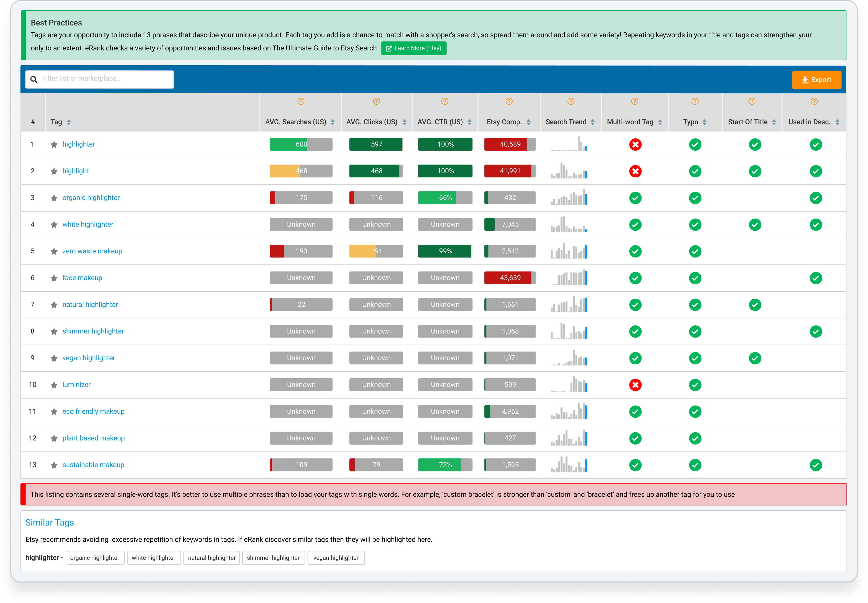Click the star next to luminizer
Image resolution: width=868 pixels, height=603 pixels.
pos(54,385)
